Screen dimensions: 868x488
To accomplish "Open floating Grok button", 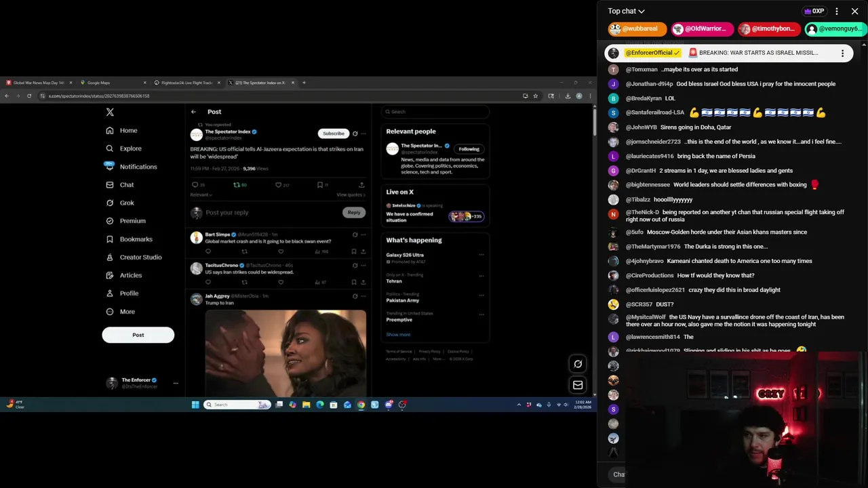I will click(x=578, y=364).
